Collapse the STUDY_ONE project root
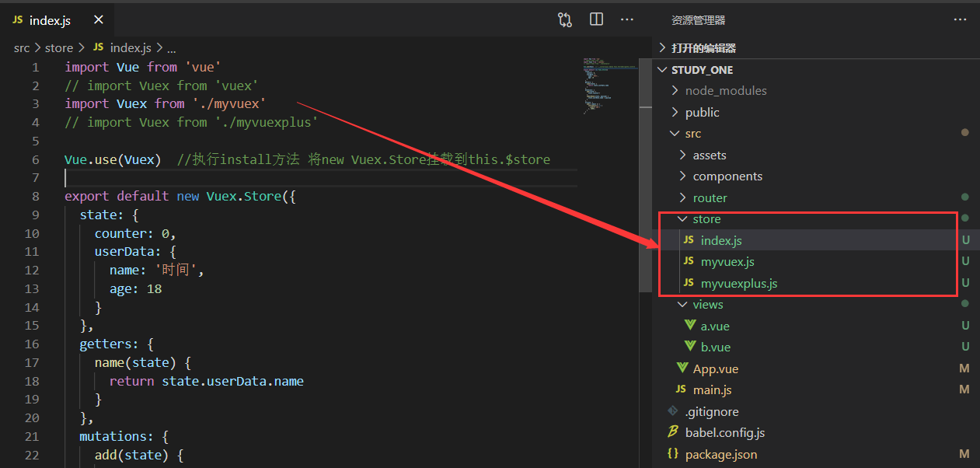Image resolution: width=980 pixels, height=468 pixels. [x=662, y=69]
